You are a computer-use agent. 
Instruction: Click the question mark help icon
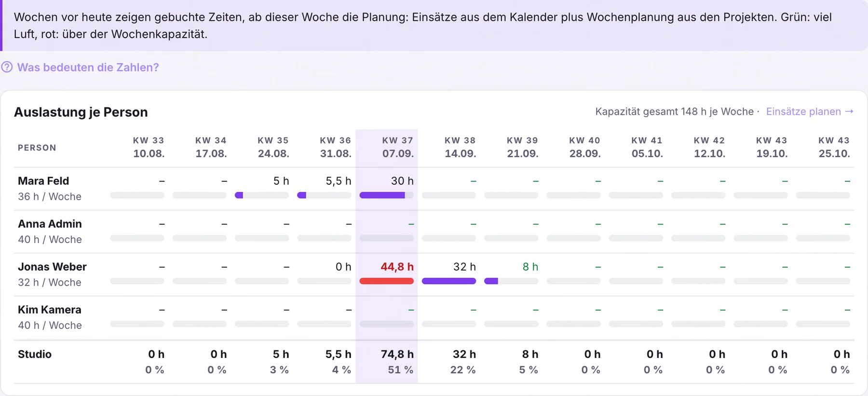[7, 67]
